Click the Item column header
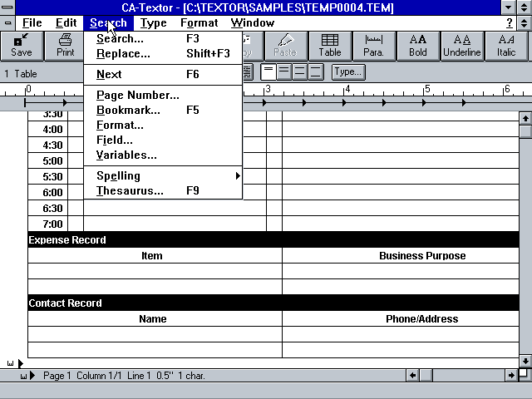Image resolution: width=532 pixels, height=399 pixels. coord(151,255)
